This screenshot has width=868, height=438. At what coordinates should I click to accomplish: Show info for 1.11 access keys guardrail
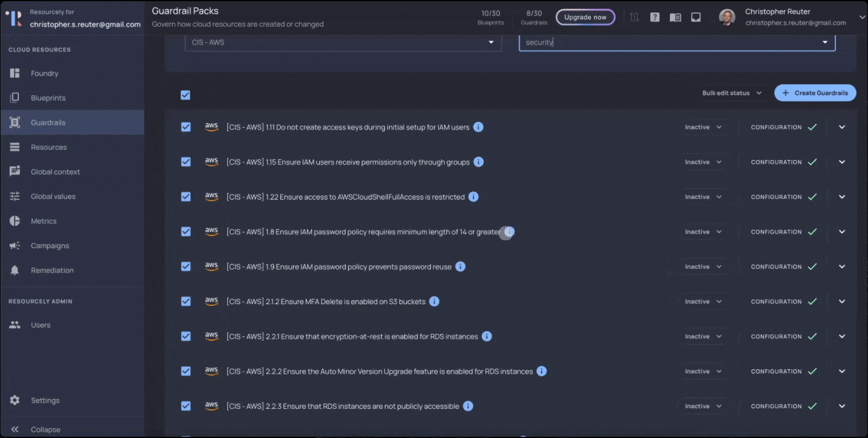point(478,127)
